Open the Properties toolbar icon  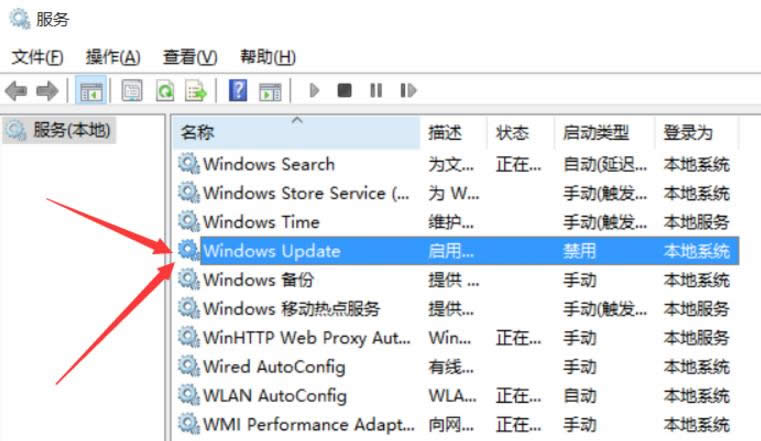tap(132, 91)
